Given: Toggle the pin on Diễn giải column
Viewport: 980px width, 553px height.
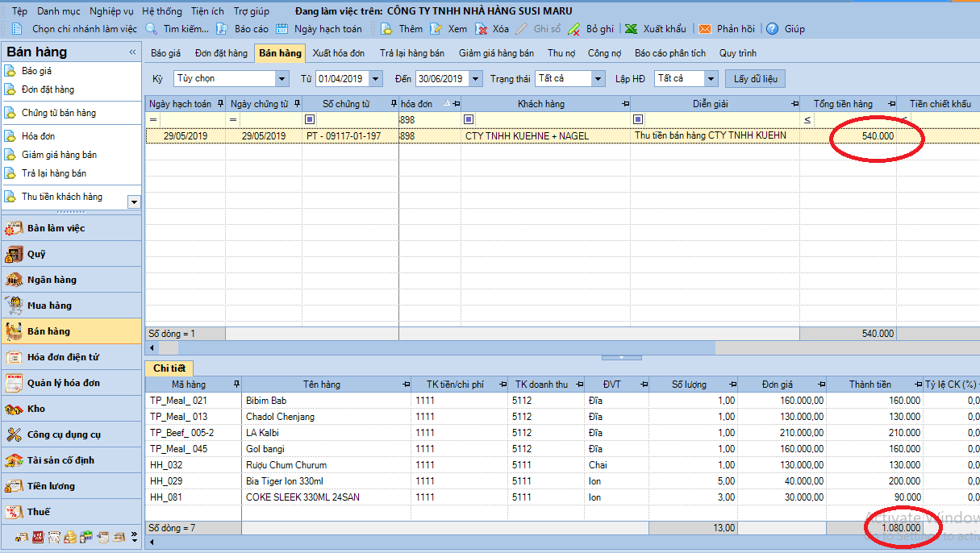Looking at the screenshot, I should point(794,104).
